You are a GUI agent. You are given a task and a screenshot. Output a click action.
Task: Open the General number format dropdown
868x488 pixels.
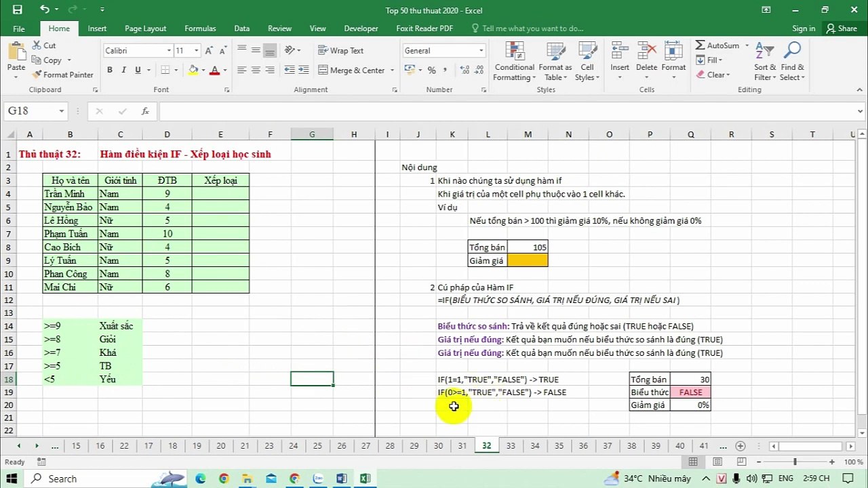pyautogui.click(x=481, y=51)
